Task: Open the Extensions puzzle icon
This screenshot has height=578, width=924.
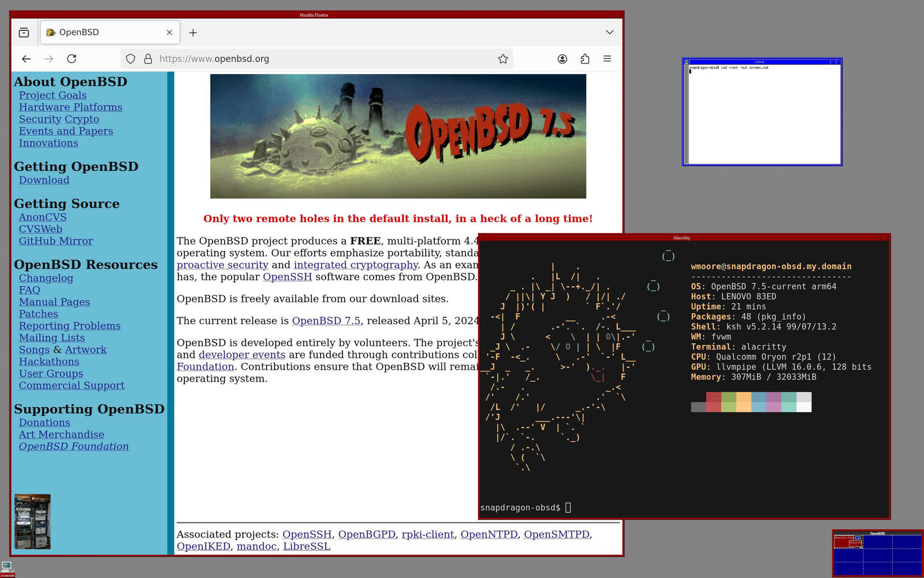Action: tap(585, 59)
